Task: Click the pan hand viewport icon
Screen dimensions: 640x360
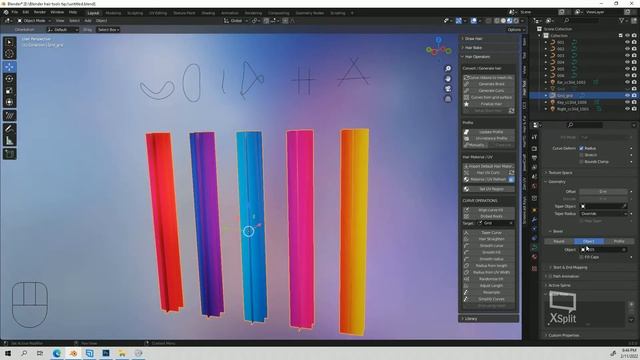Action: 448,79
